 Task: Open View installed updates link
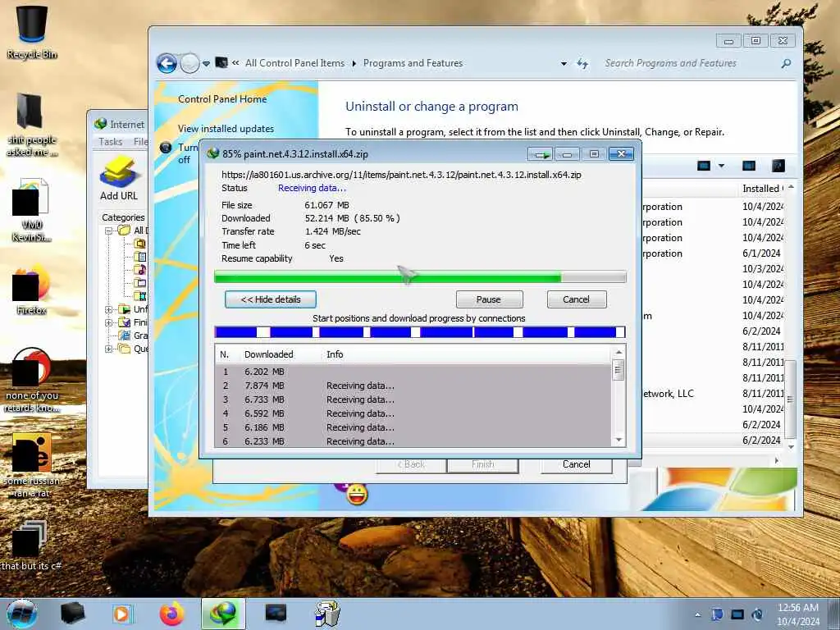tap(226, 129)
